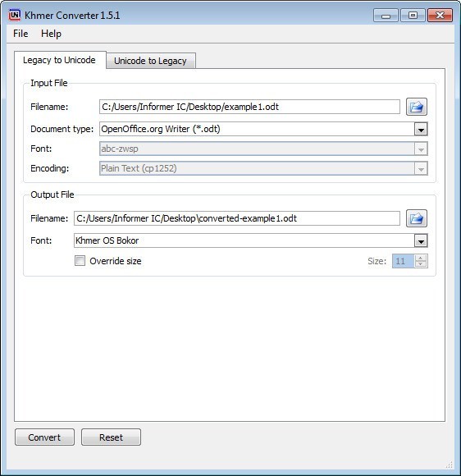Browse for the input file with folder icon
Viewport: 461px width, 476px height.
417,107
